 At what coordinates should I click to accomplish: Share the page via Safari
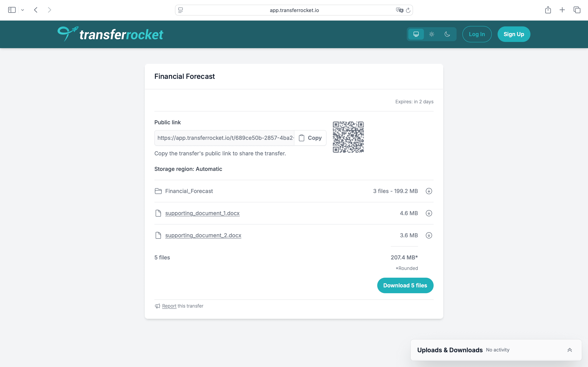pos(548,10)
